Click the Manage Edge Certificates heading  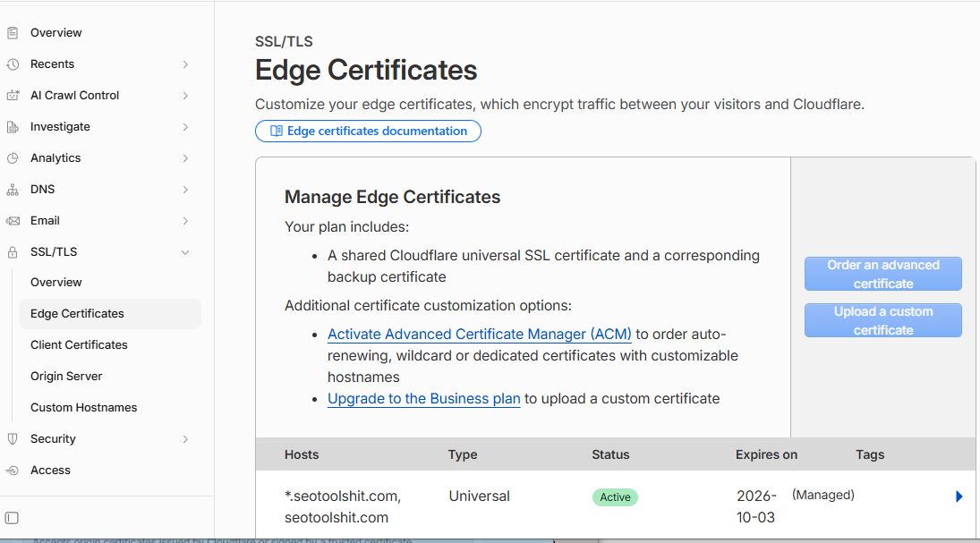[393, 197]
